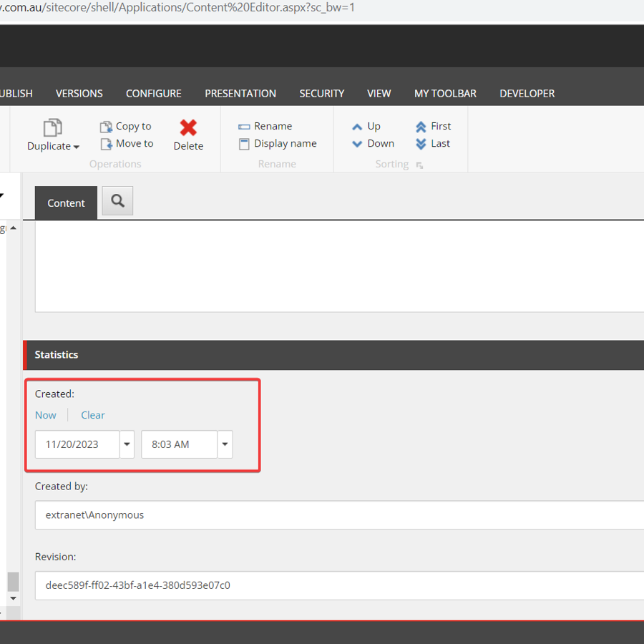
Task: Click the Clear link under Created
Action: (93, 415)
